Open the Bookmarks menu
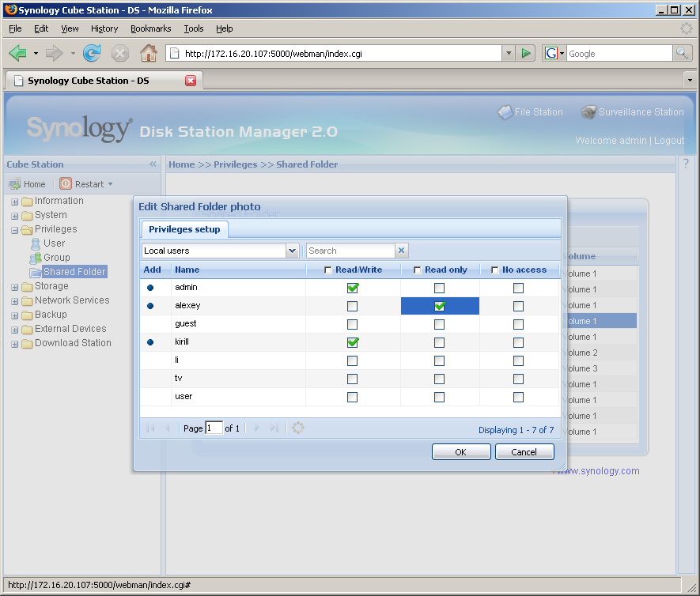The height and width of the screenshot is (596, 700). click(x=151, y=28)
